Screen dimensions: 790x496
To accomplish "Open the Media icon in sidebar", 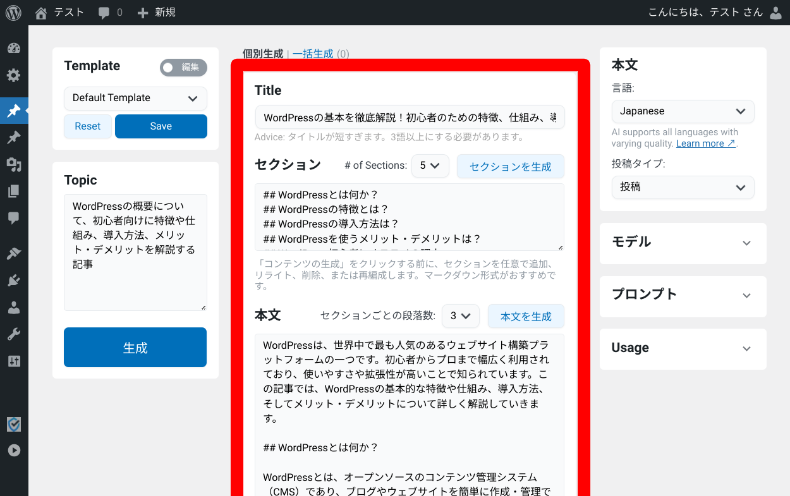I will (14, 164).
